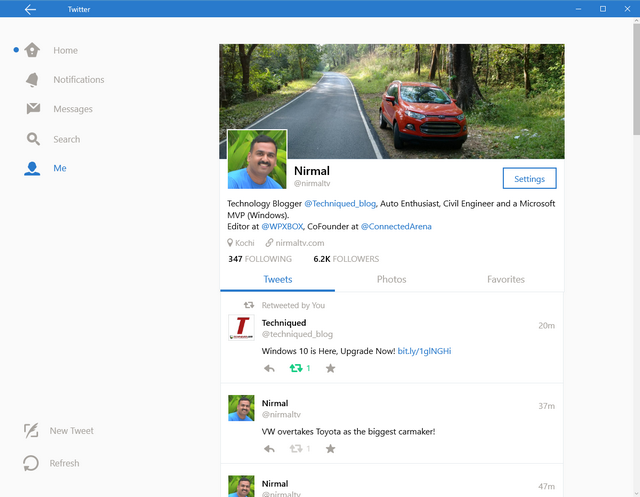Click Nirmal's avatar on the 37m tweet

pos(241,408)
